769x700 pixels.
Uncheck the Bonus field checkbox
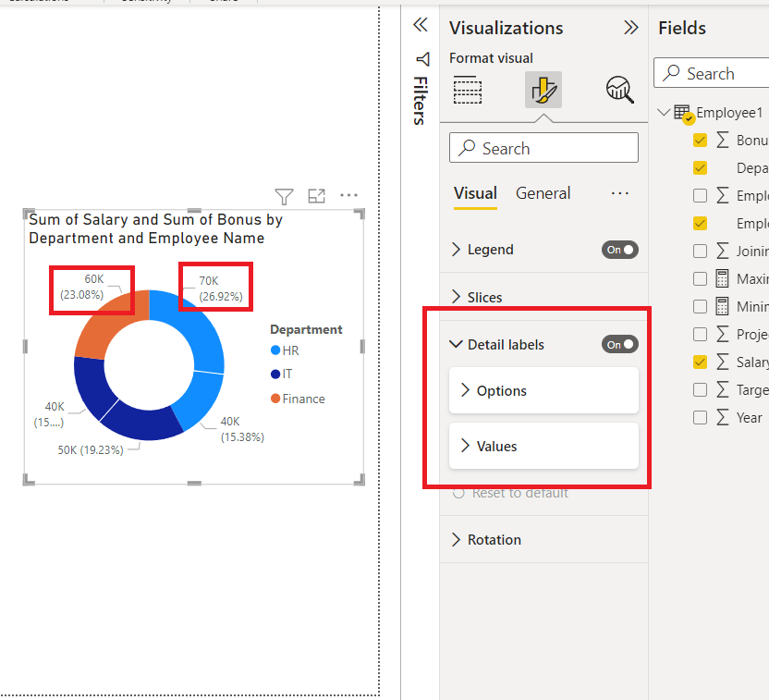pyautogui.click(x=700, y=141)
